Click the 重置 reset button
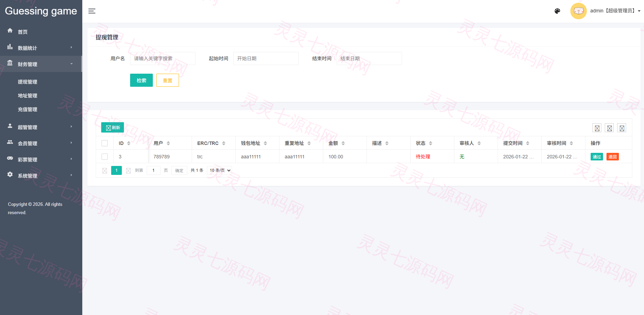644x315 pixels. (x=168, y=80)
